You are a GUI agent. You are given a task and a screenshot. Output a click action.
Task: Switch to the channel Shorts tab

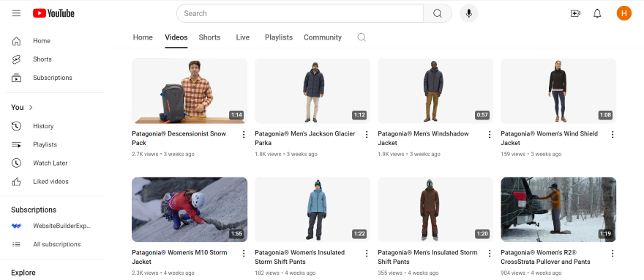pyautogui.click(x=209, y=37)
